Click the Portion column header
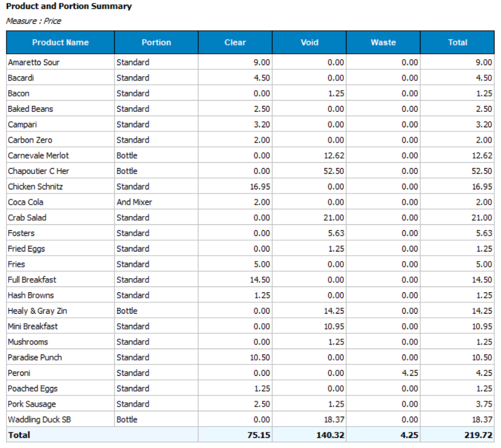This screenshot has width=501, height=448. click(x=156, y=43)
